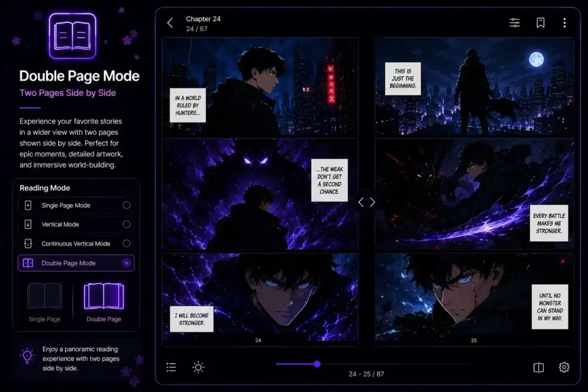Image resolution: width=588 pixels, height=392 pixels.
Task: Click page number 25 under right page
Action: click(474, 340)
